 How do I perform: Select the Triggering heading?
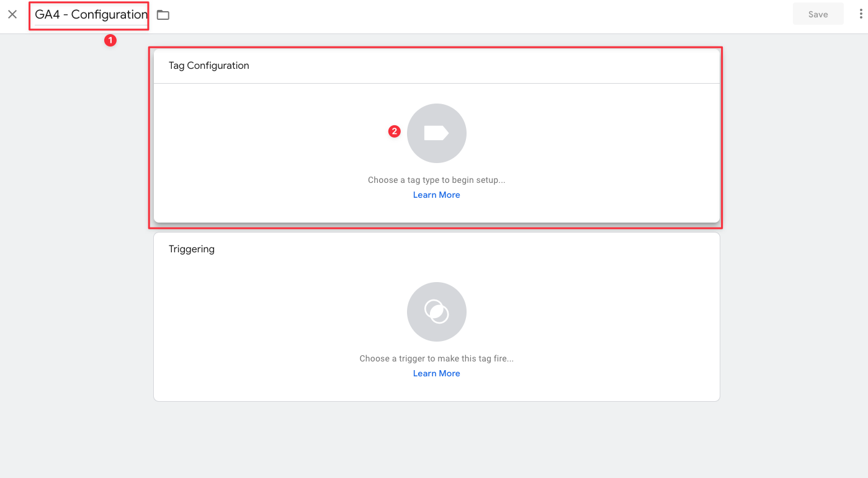(192, 249)
